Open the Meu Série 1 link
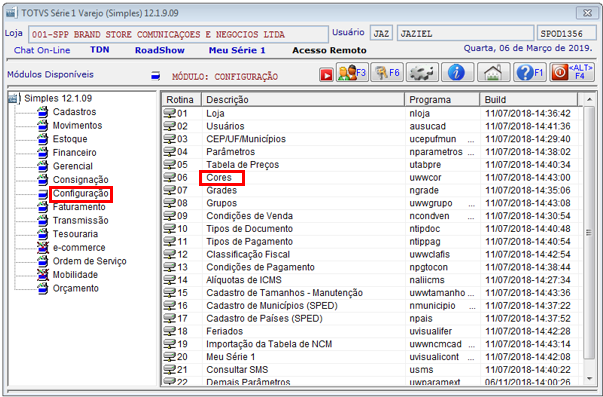This screenshot has height=397, width=603. click(x=237, y=50)
